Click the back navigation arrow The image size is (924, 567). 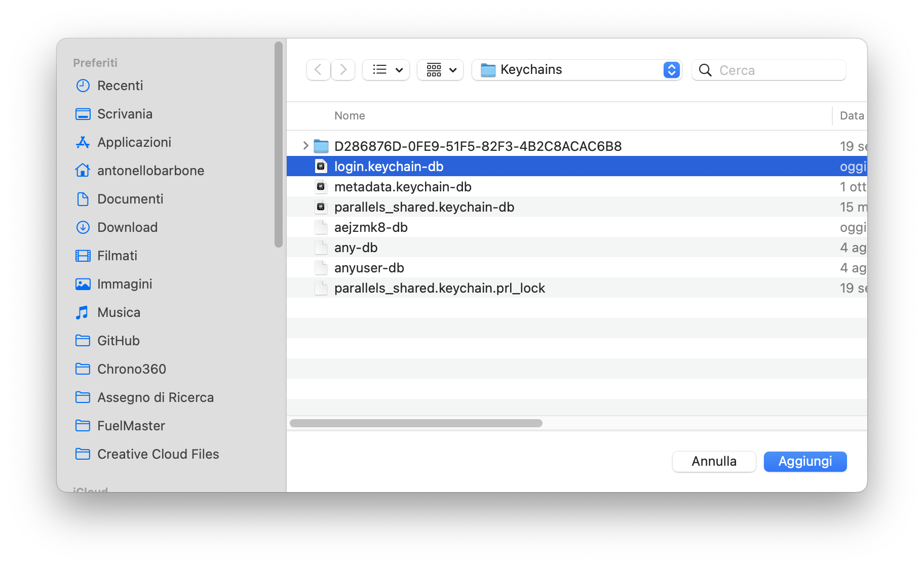(x=318, y=70)
